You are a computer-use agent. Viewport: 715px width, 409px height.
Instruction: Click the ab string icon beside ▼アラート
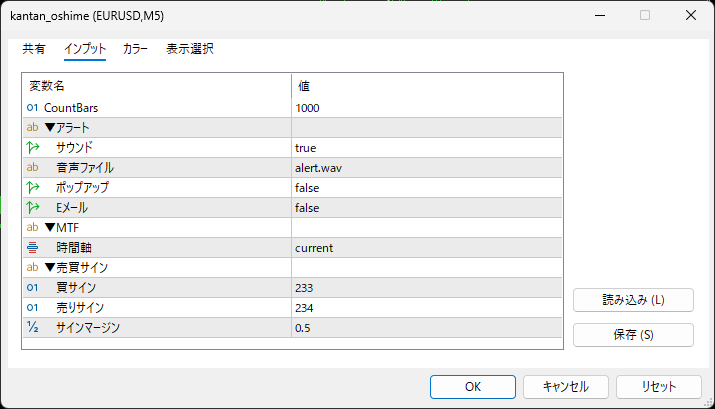(x=32, y=127)
